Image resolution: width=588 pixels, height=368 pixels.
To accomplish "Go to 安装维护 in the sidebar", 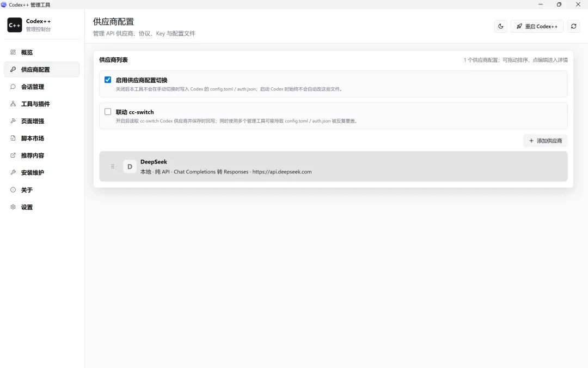I will point(41,173).
